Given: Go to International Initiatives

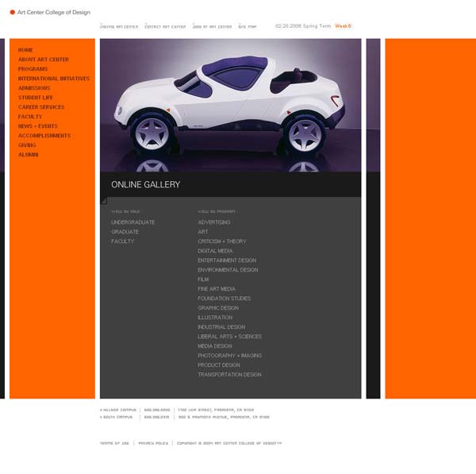Looking at the screenshot, I should [54, 79].
